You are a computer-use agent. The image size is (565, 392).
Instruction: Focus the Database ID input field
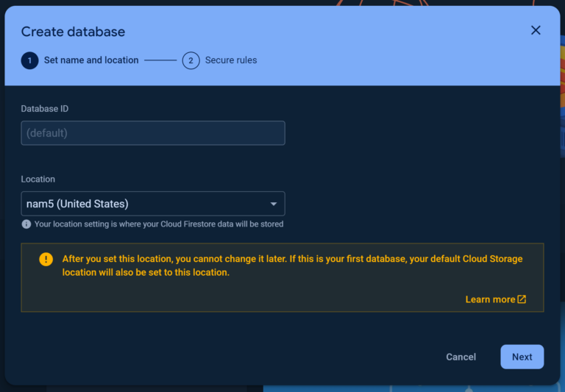click(152, 133)
